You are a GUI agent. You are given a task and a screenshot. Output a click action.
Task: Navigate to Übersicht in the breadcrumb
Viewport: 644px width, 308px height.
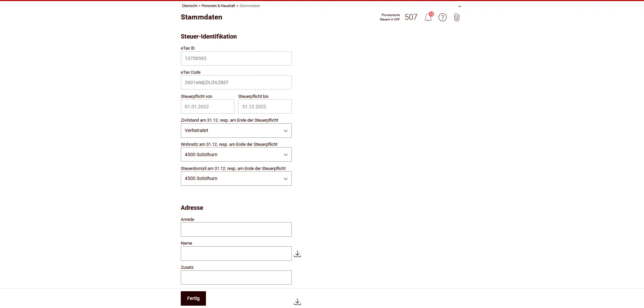(x=190, y=6)
